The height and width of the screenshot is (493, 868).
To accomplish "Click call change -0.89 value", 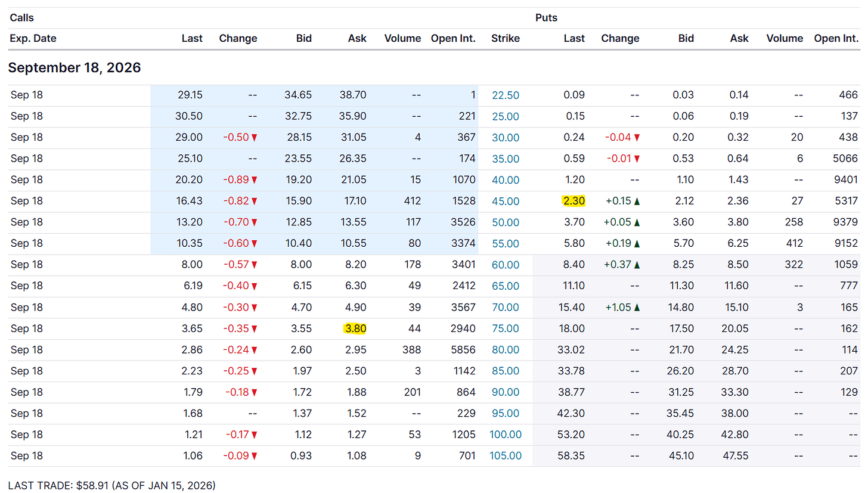I will pos(240,180).
